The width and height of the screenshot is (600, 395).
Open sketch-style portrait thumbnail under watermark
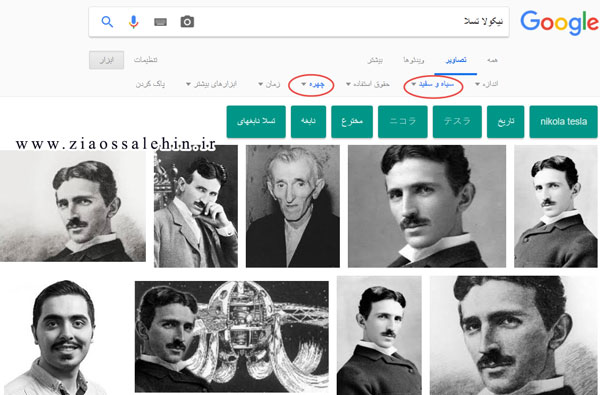pyautogui.click(x=73, y=206)
